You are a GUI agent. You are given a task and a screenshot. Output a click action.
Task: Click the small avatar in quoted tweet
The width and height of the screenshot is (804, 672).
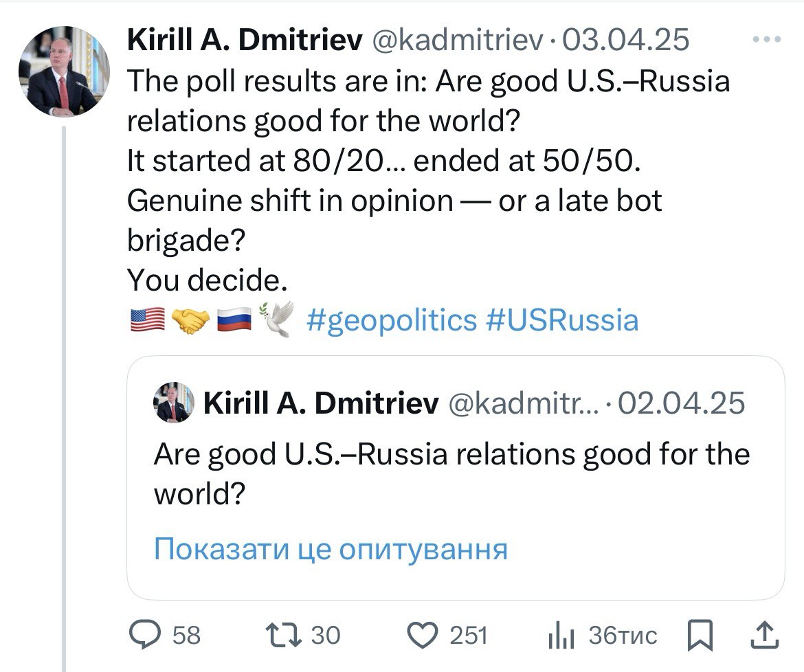click(x=174, y=403)
